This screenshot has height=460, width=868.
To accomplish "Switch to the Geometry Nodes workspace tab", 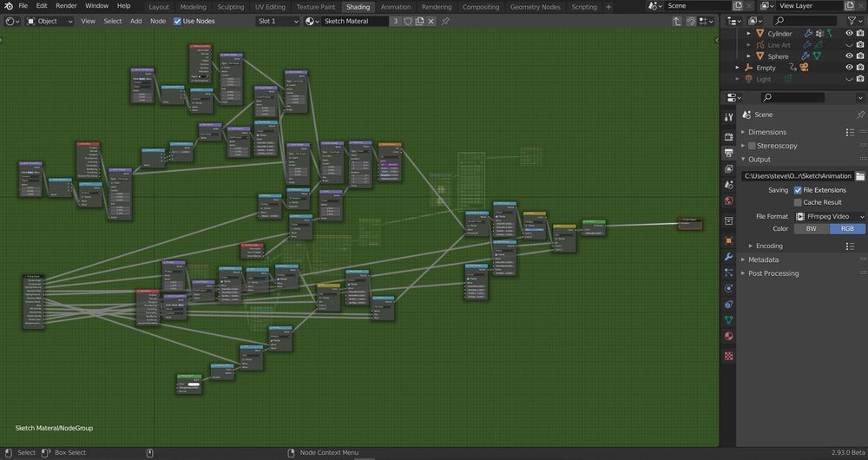I will pos(536,6).
